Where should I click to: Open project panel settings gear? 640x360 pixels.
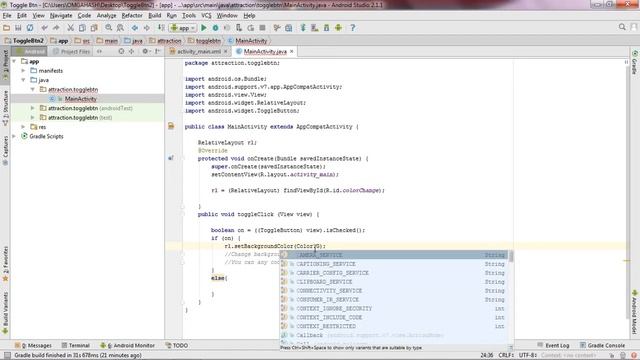[x=145, y=51]
